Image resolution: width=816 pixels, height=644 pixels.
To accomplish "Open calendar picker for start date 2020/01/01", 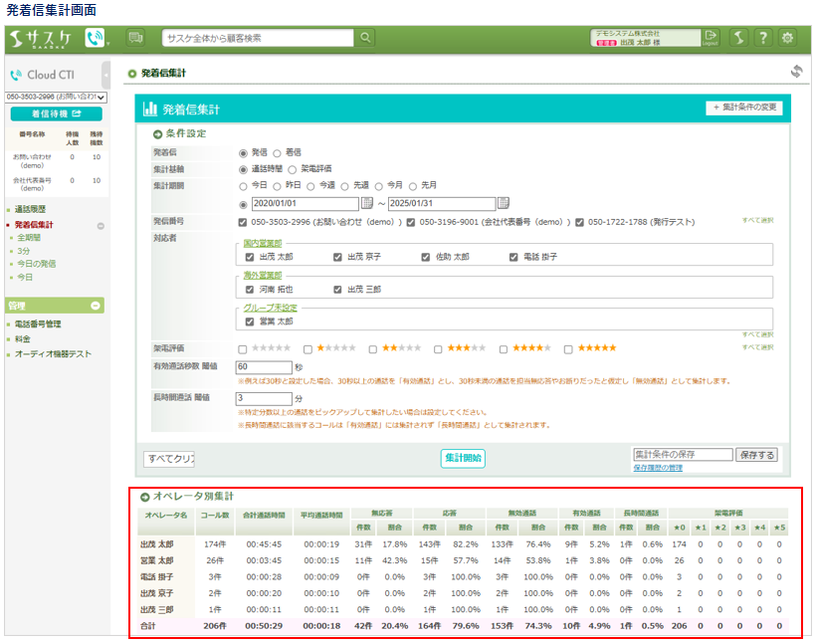I will [x=367, y=203].
